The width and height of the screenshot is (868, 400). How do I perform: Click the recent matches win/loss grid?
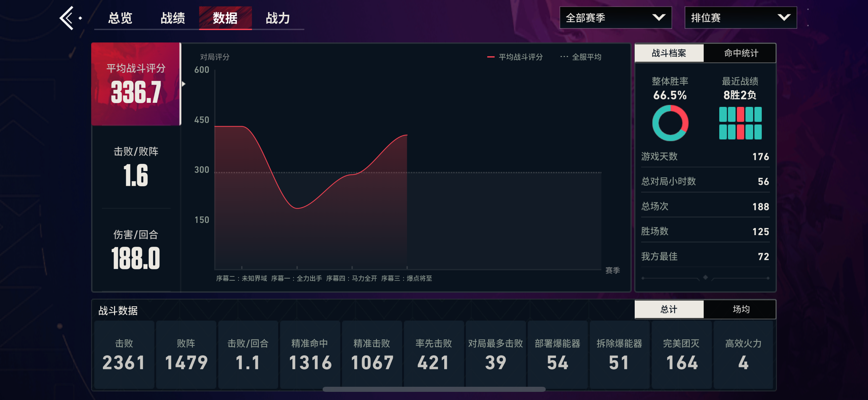point(740,123)
